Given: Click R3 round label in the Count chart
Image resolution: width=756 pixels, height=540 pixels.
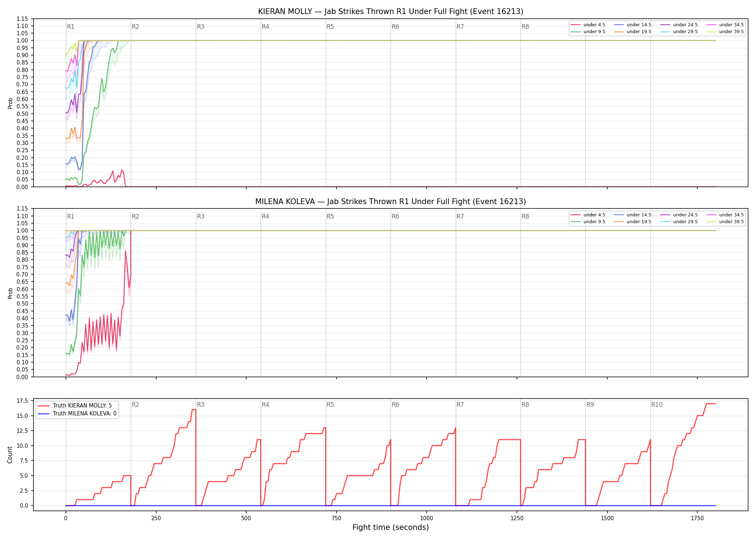Looking at the screenshot, I should click(201, 405).
